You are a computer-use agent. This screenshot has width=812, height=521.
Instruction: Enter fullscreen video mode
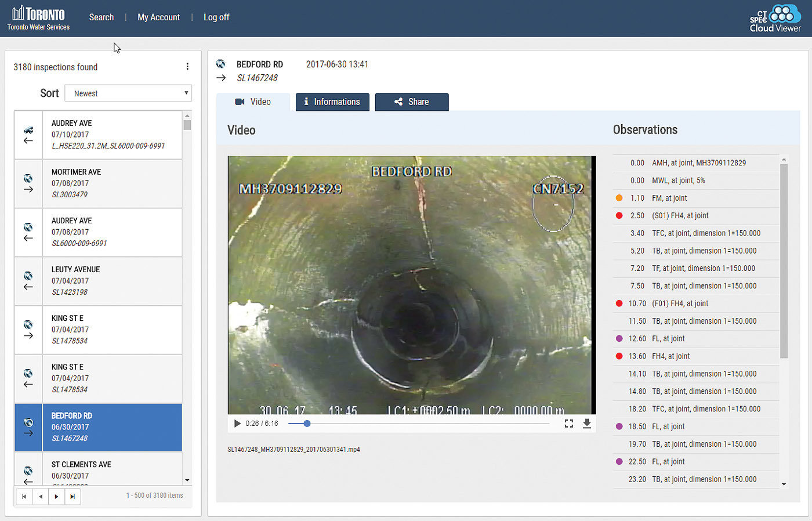[x=568, y=424]
